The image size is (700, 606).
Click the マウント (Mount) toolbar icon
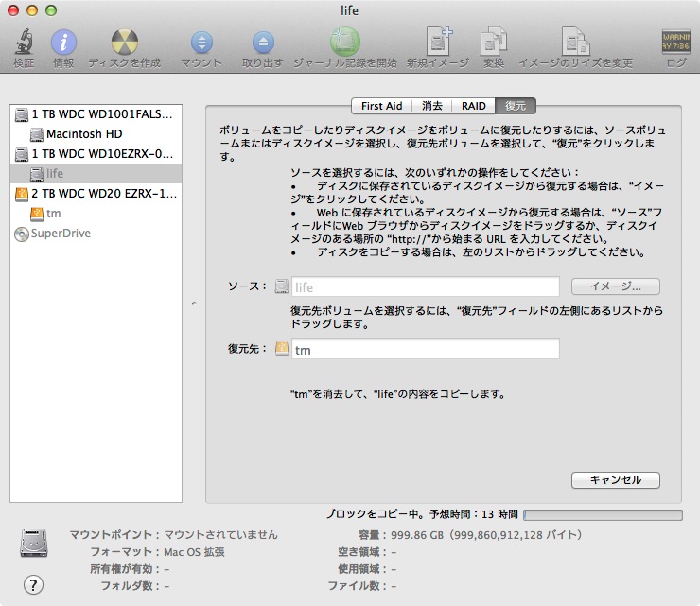(202, 43)
